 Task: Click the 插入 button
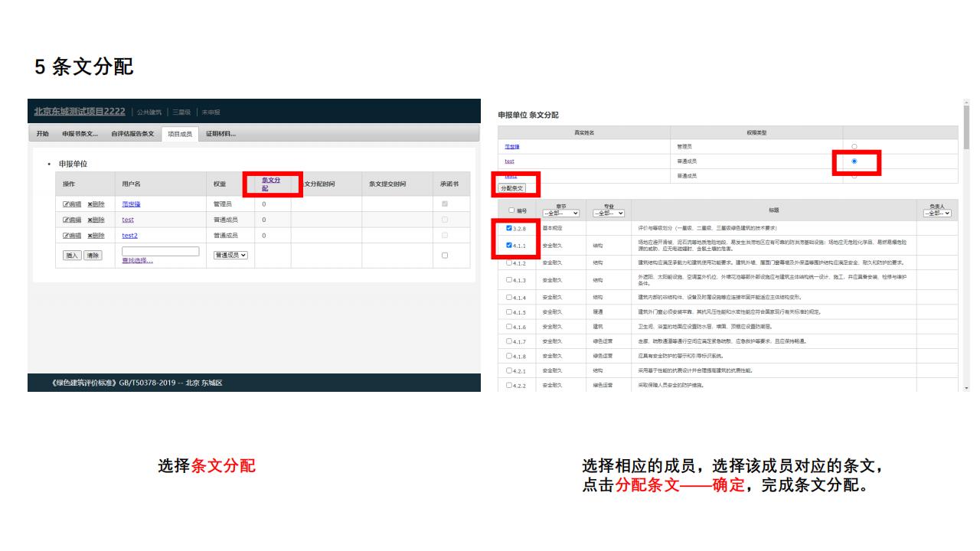[x=72, y=255]
